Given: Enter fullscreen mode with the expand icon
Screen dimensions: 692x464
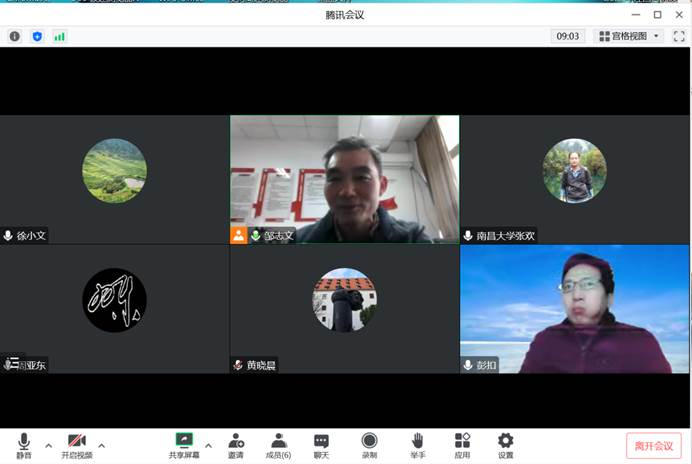Looking at the screenshot, I should click(x=680, y=36).
